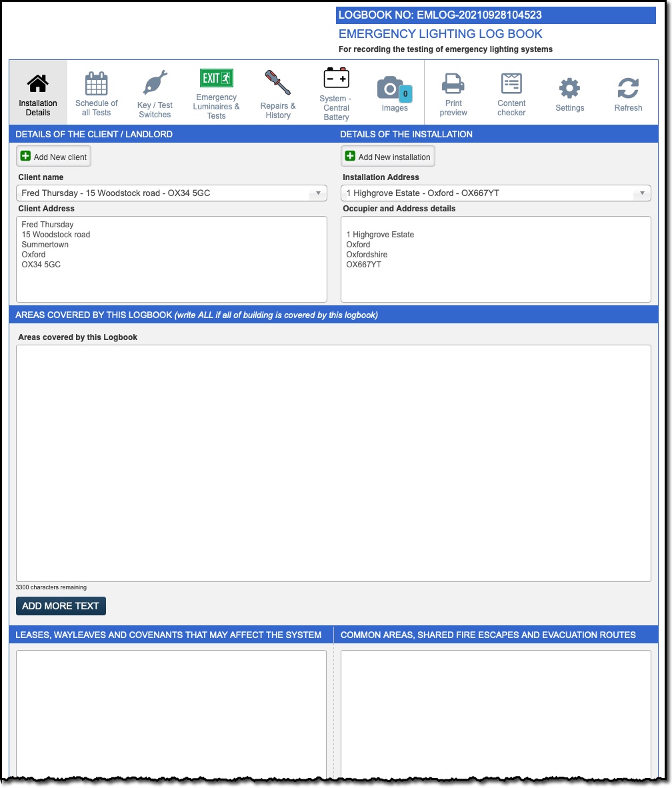This screenshot has height=788, width=672.
Task: Click the Add New installation button
Action: coord(388,156)
